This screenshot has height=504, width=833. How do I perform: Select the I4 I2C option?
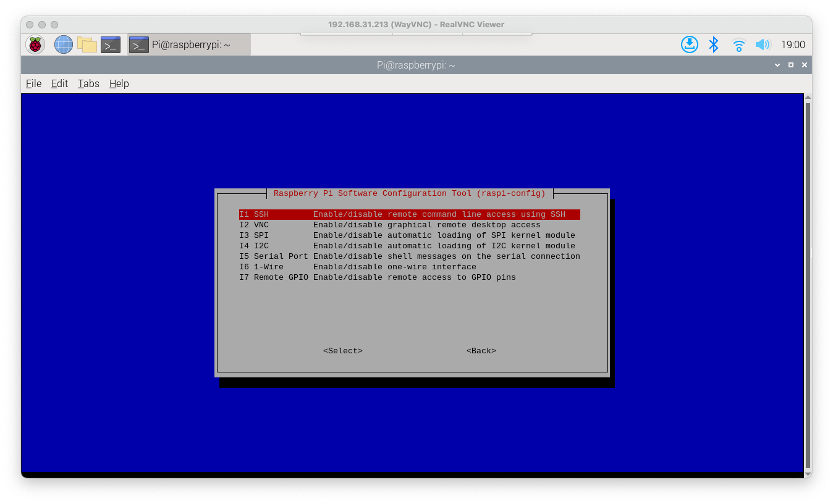click(x=410, y=246)
